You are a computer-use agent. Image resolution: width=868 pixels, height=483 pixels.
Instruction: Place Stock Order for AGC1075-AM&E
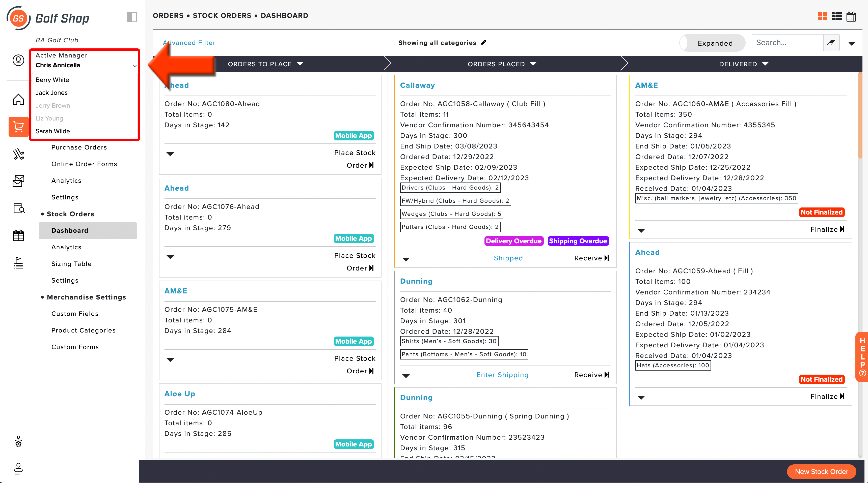[x=355, y=365]
